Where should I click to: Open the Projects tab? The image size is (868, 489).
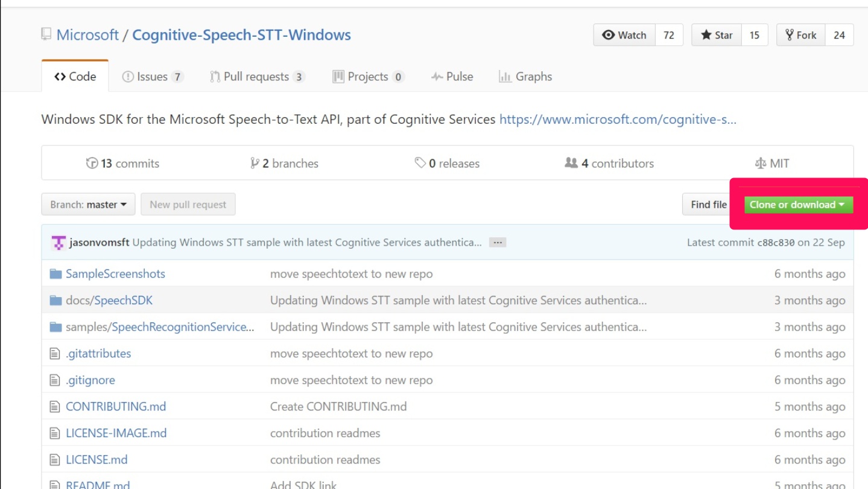click(x=368, y=77)
